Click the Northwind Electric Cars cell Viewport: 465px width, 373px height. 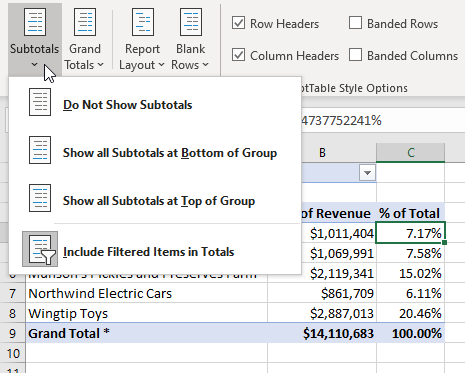147,293
